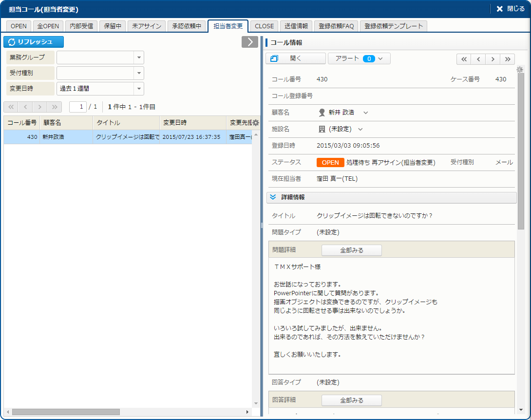531x420 pixels.
Task: Go to last record in call info navigation
Action: (507, 59)
